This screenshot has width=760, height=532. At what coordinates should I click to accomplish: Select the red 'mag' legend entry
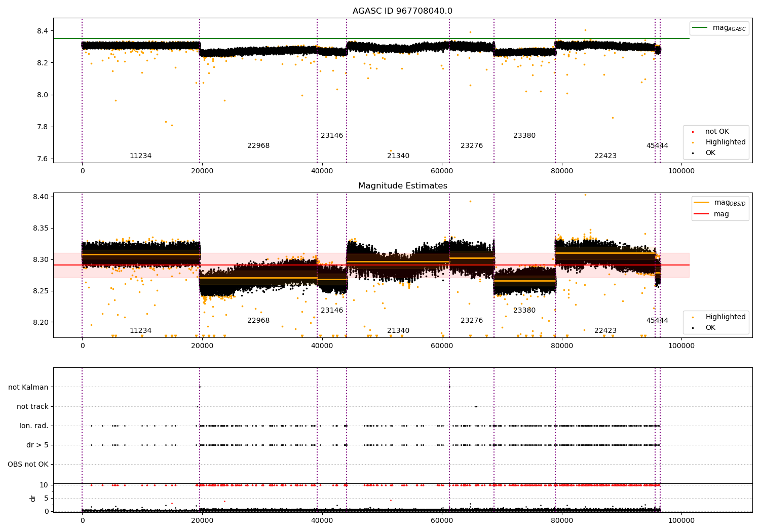721,214
